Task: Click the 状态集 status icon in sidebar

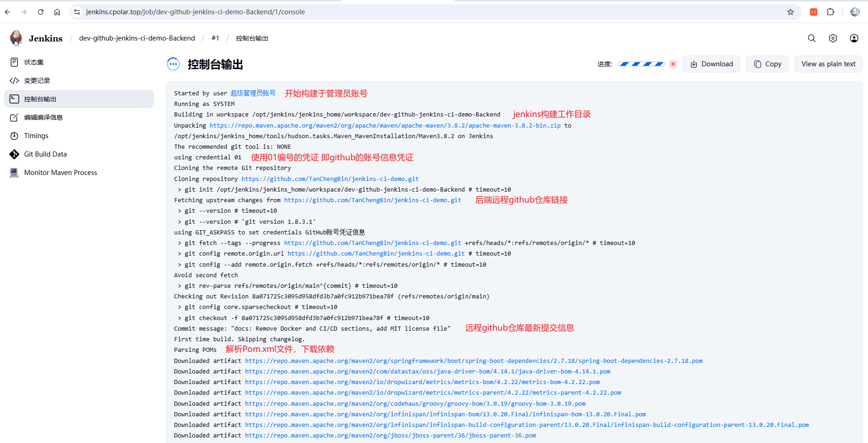Action: click(14, 62)
